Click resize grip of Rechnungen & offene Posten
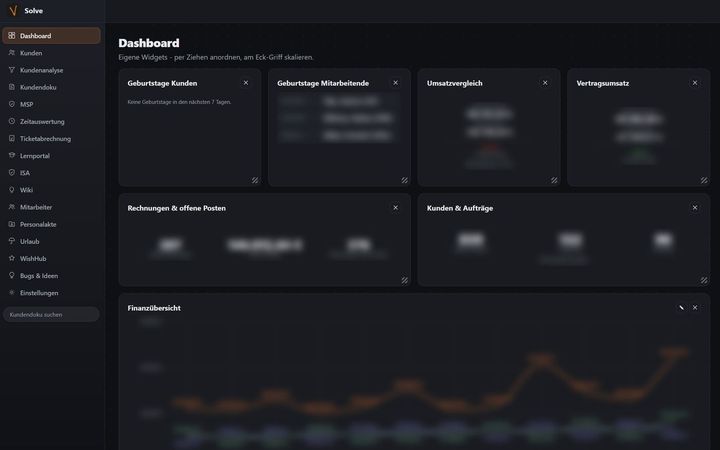 coord(405,280)
